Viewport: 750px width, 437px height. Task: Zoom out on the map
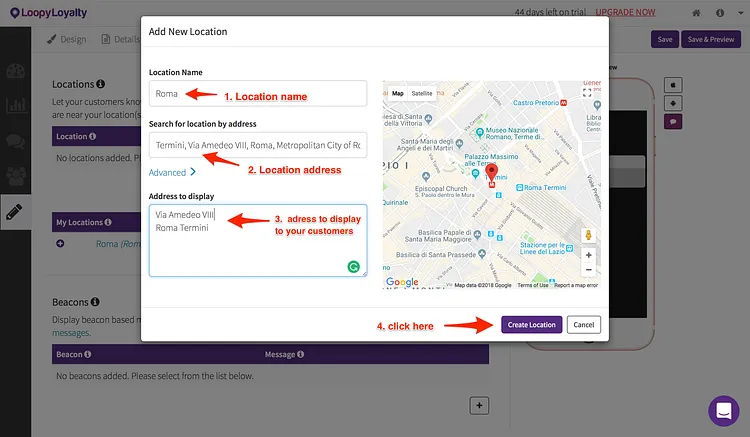point(588,270)
